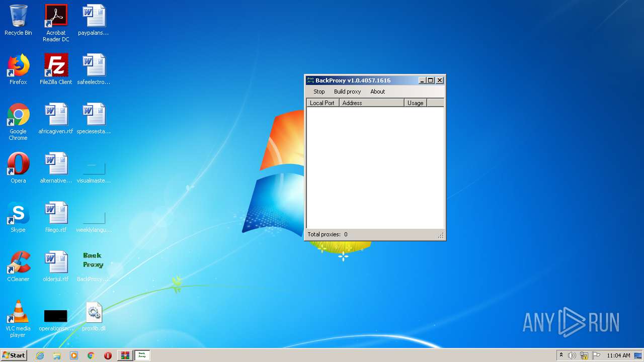Select the alternative document icon
Image resolution: width=644 pixels, height=362 pixels.
(x=56, y=168)
